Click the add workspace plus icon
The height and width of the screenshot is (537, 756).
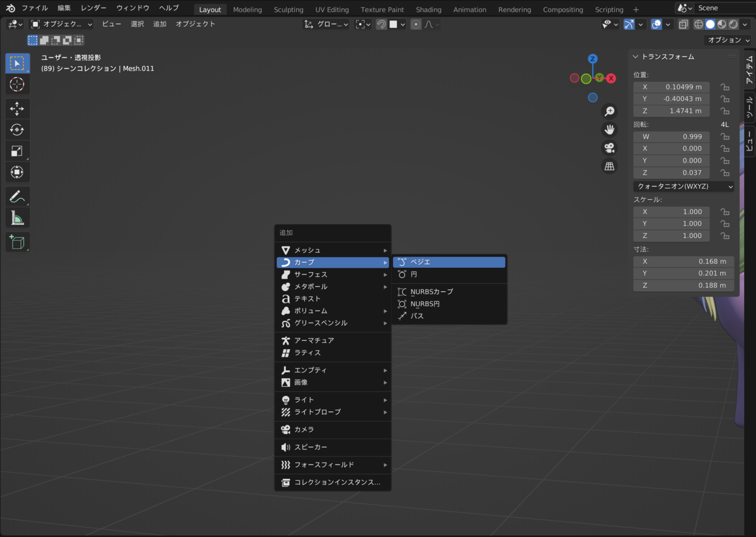click(x=636, y=9)
